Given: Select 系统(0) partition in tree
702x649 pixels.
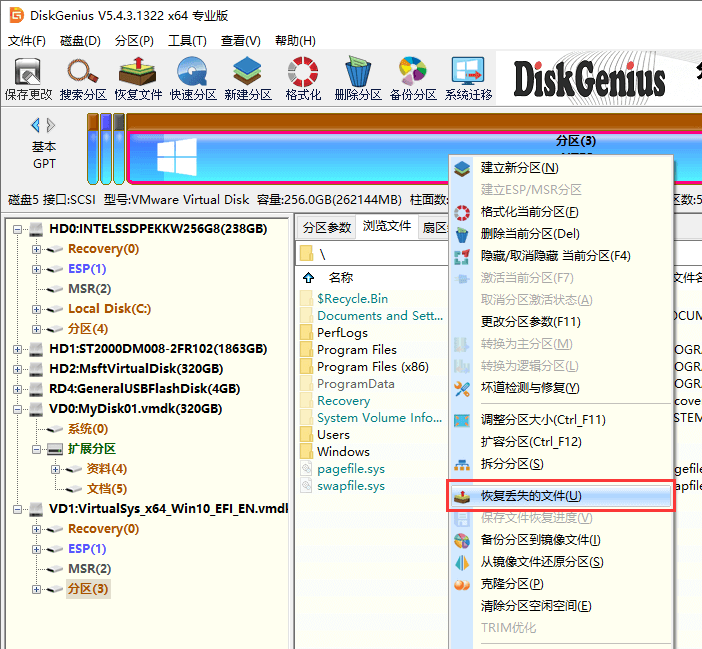Looking at the screenshot, I should click(88, 429).
